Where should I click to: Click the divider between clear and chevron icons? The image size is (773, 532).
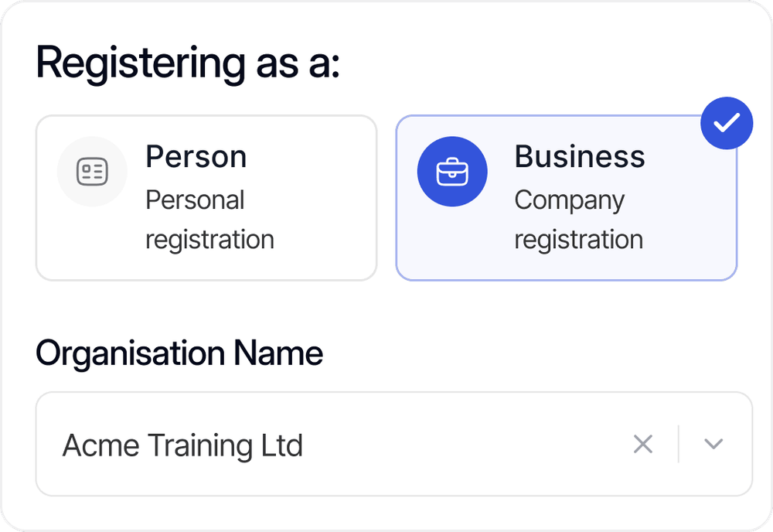pyautogui.click(x=679, y=444)
